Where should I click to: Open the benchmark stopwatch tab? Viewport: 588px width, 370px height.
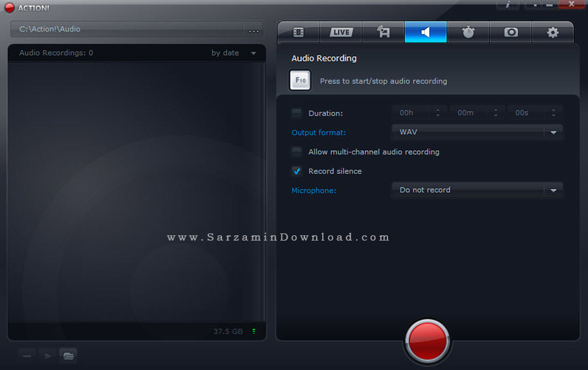point(468,32)
